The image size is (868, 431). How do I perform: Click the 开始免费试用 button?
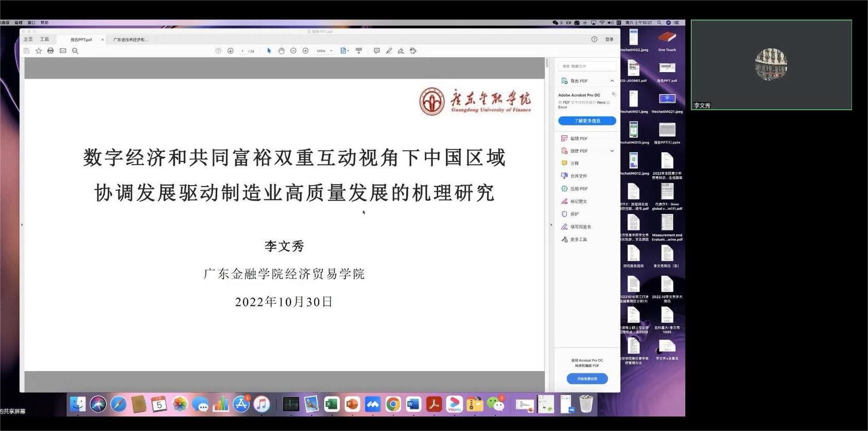pyautogui.click(x=587, y=379)
